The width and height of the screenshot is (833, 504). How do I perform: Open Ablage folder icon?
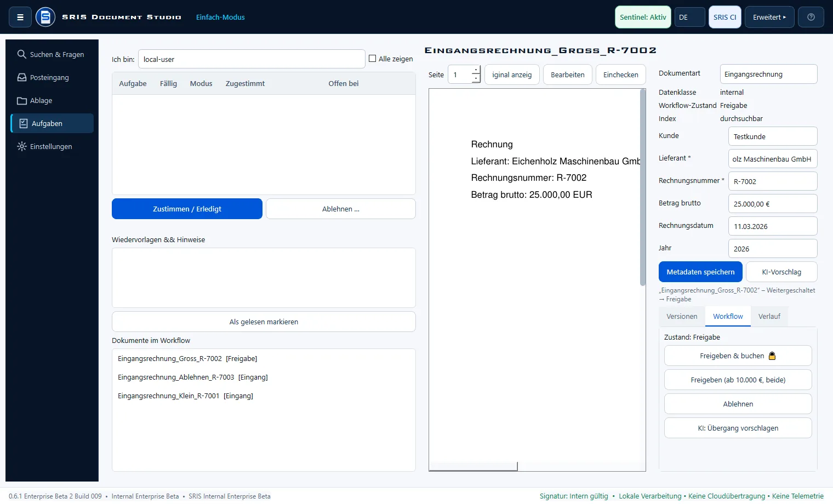coord(22,100)
